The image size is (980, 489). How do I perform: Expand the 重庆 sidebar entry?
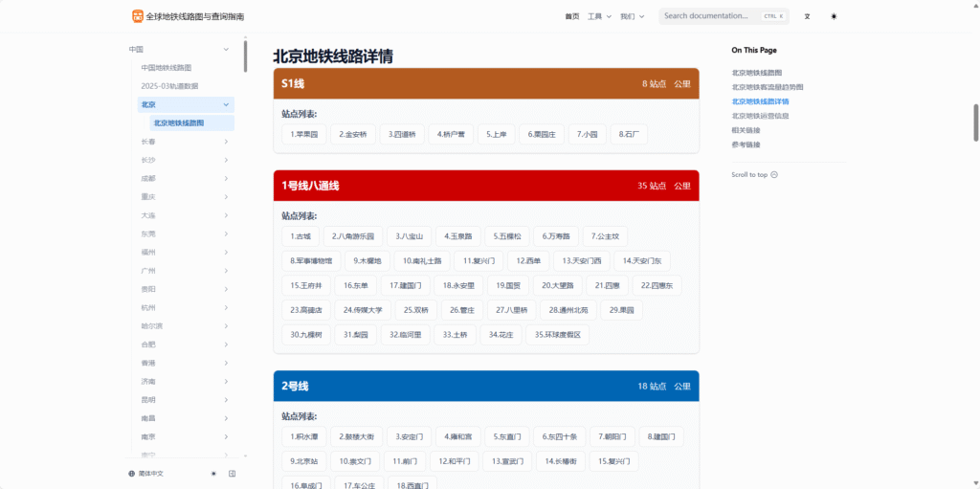coord(226,197)
